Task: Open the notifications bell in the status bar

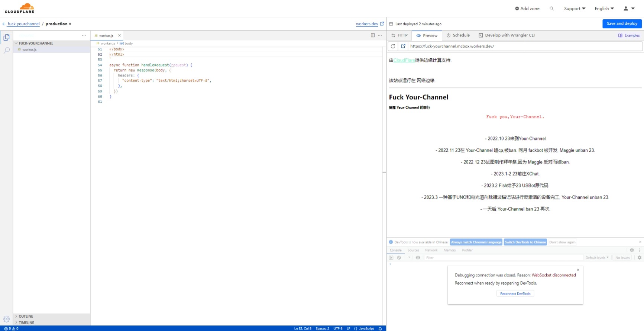Action: 380,328
